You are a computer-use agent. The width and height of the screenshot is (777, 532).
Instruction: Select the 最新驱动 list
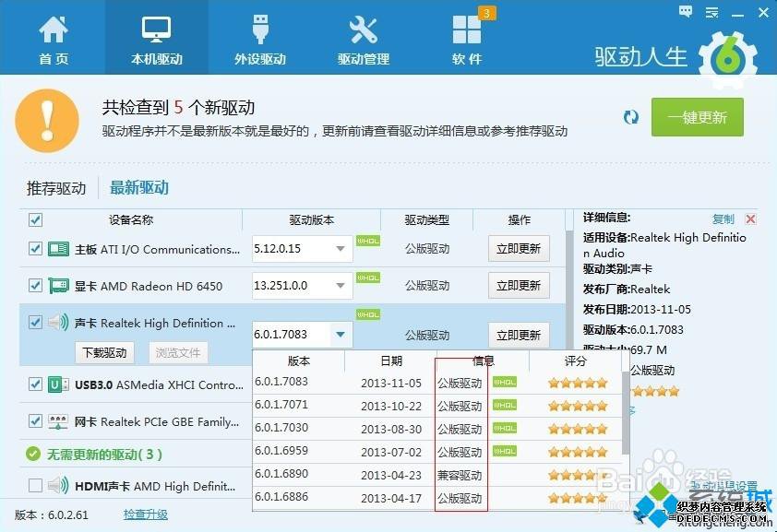click(139, 187)
